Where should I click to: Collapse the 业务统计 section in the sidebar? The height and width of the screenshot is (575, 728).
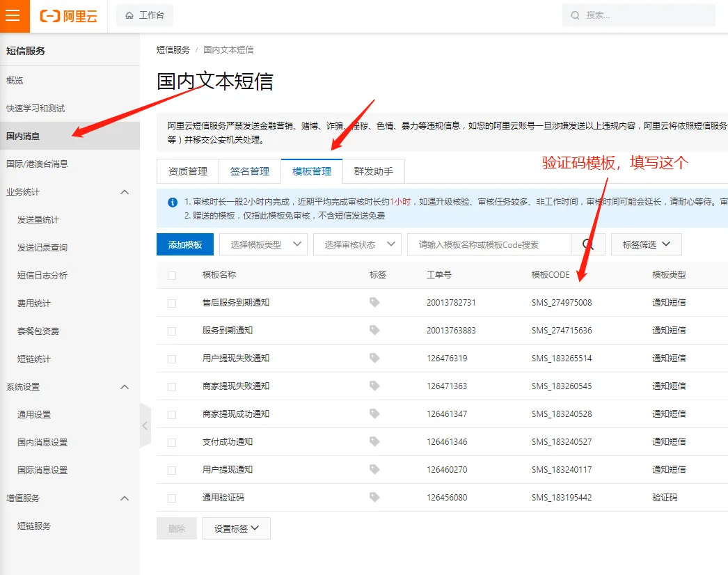[x=125, y=191]
